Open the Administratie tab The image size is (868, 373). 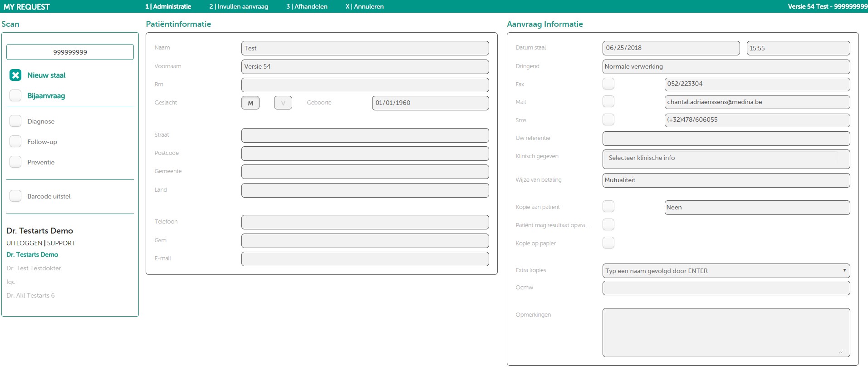coord(168,6)
